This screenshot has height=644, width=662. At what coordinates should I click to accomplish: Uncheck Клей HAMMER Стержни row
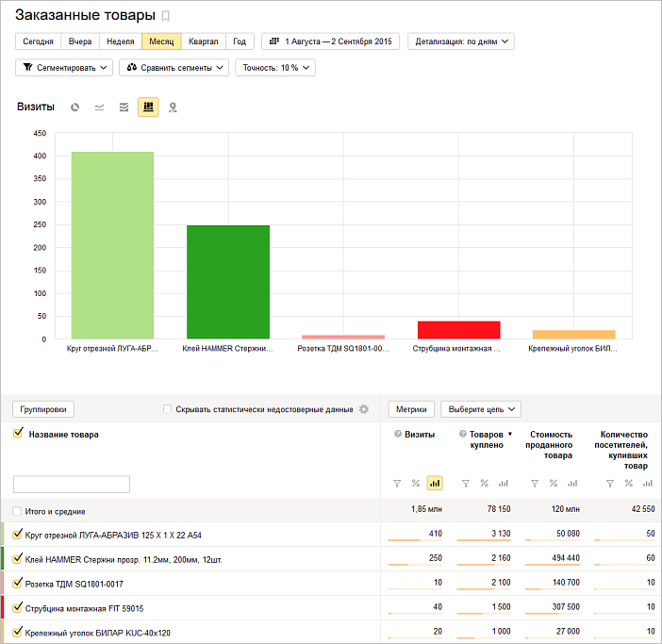[17, 559]
